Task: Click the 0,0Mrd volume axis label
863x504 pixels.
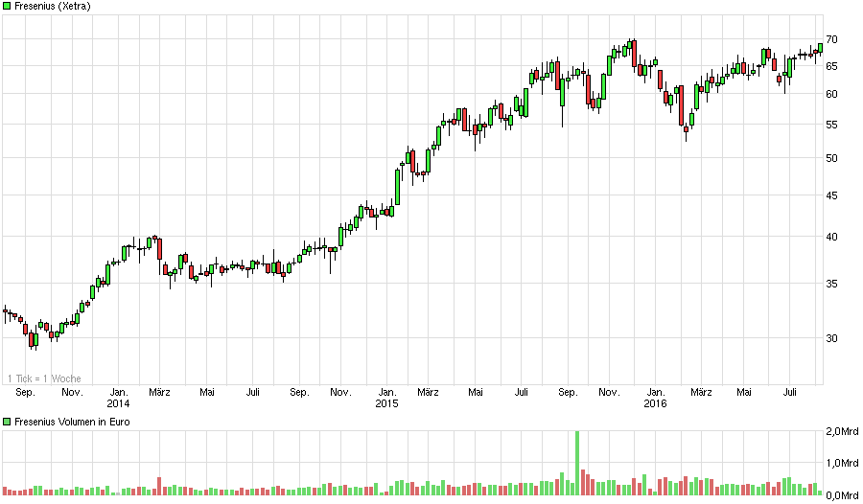Action: 842,495
